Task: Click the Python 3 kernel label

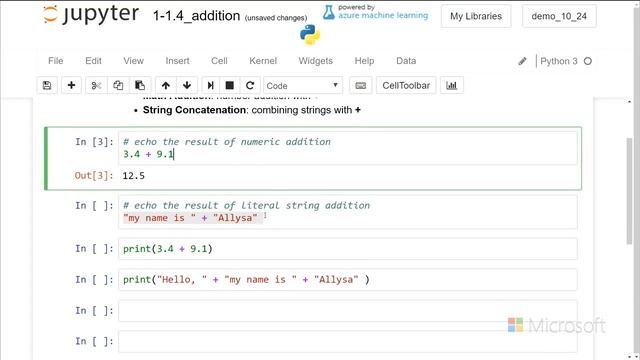Action: click(x=558, y=61)
